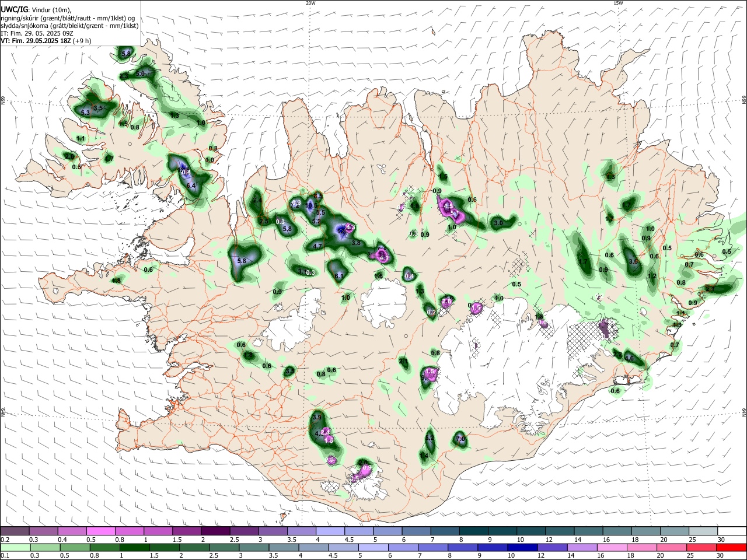
Task: Click the 2.2 precipitation value beside 4.6
Action: click(x=617, y=354)
